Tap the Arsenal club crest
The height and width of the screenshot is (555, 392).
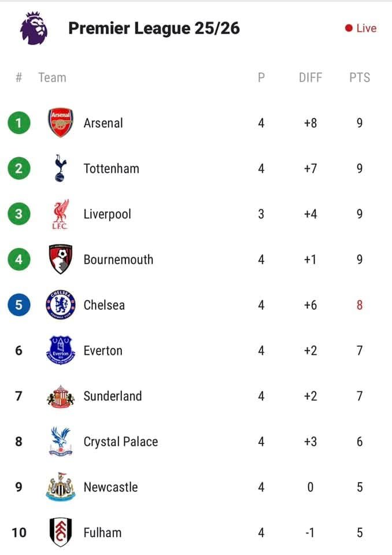click(60, 123)
